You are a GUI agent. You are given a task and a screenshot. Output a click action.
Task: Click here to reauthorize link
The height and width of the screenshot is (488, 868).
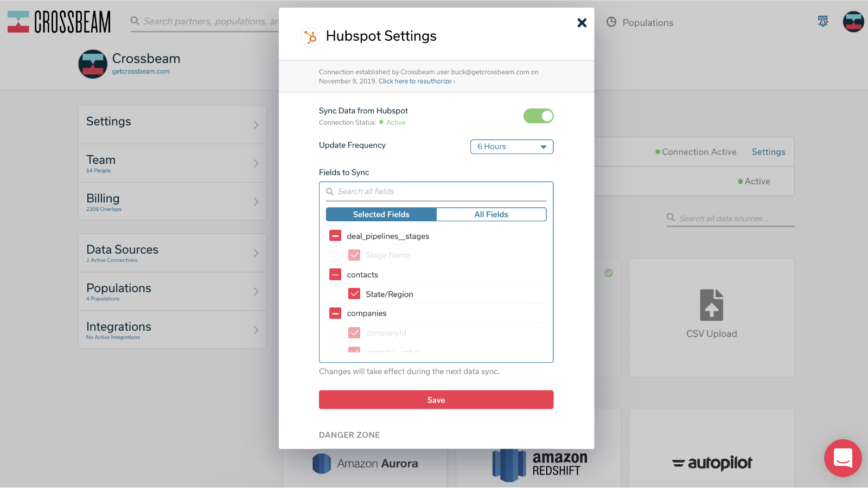coord(417,81)
